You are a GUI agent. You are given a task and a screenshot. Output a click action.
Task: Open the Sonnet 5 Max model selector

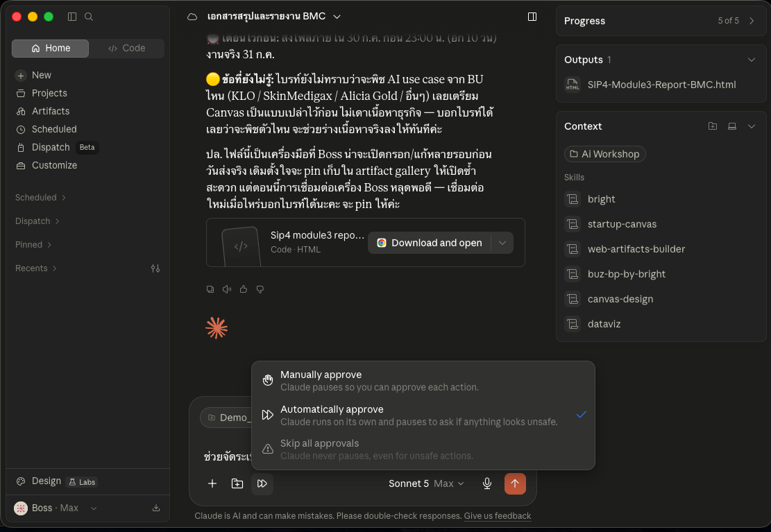pos(426,483)
